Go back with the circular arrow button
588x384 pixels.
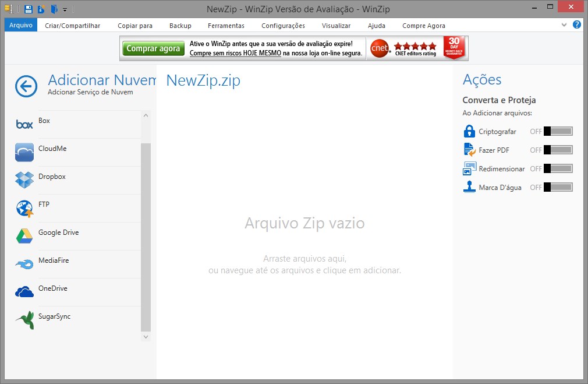[26, 86]
